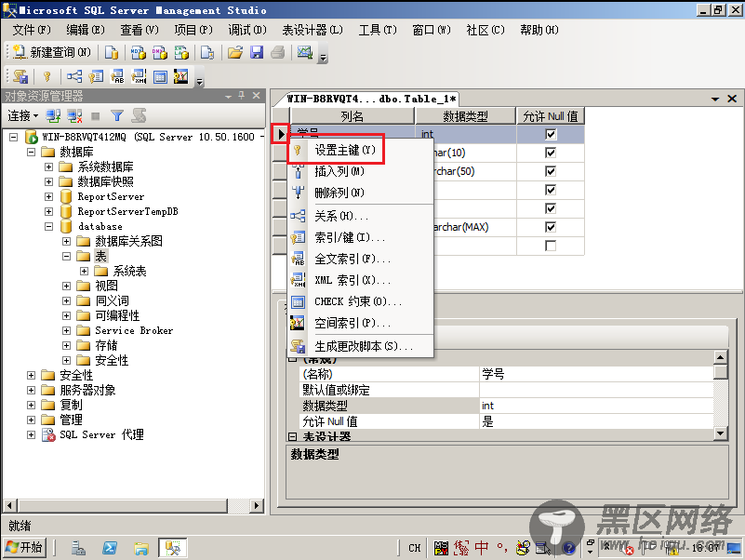745x560 pixels.
Task: Click the properties panel scroll down arrow
Action: tap(720, 433)
